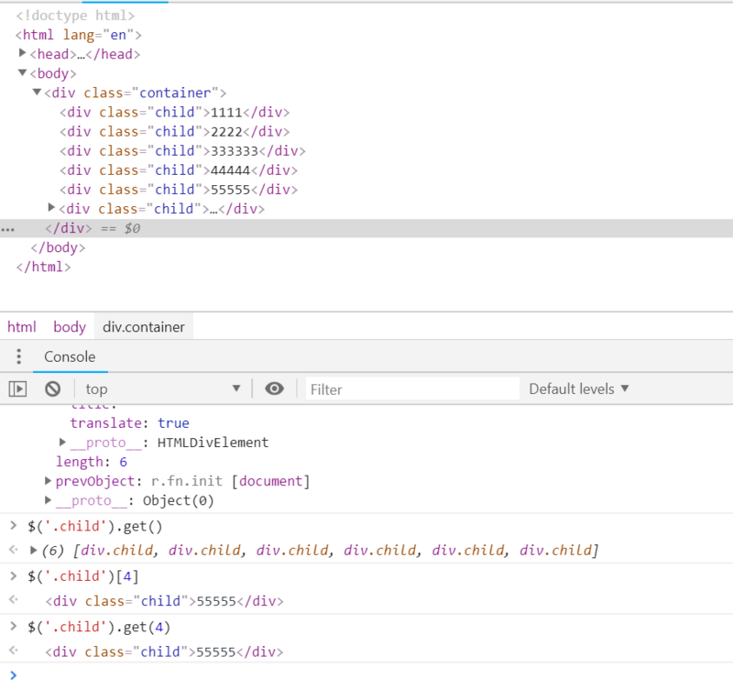
Task: Click the div 55555 result under get(4)
Action: [164, 651]
